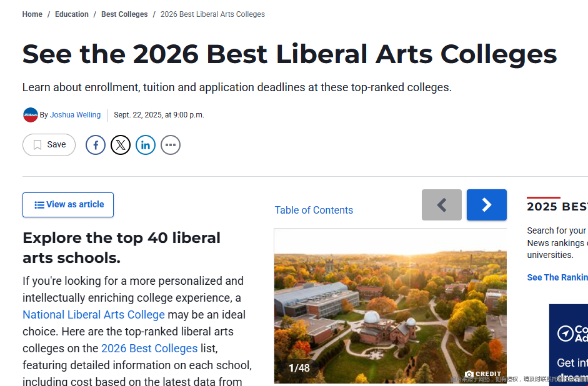Share the article on X

[120, 144]
